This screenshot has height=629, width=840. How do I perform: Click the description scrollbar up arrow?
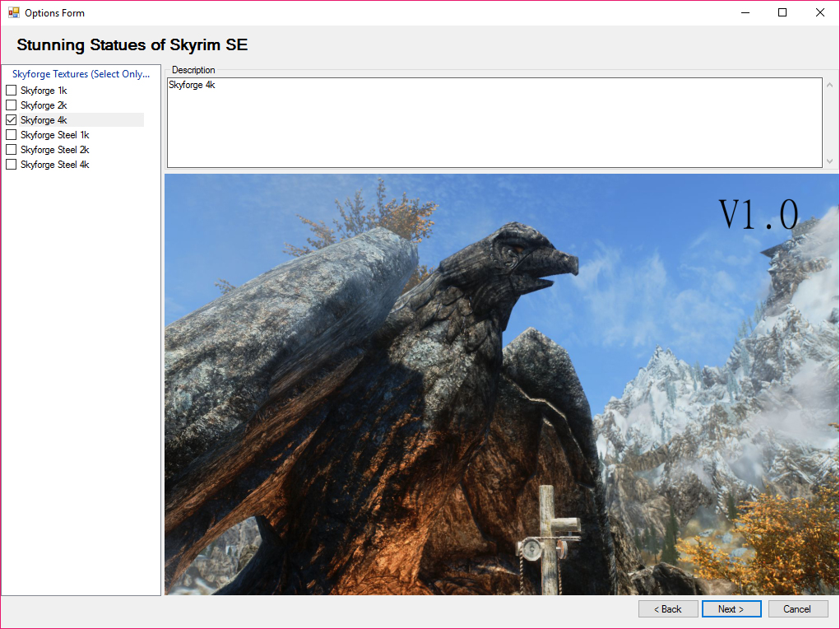click(x=829, y=85)
